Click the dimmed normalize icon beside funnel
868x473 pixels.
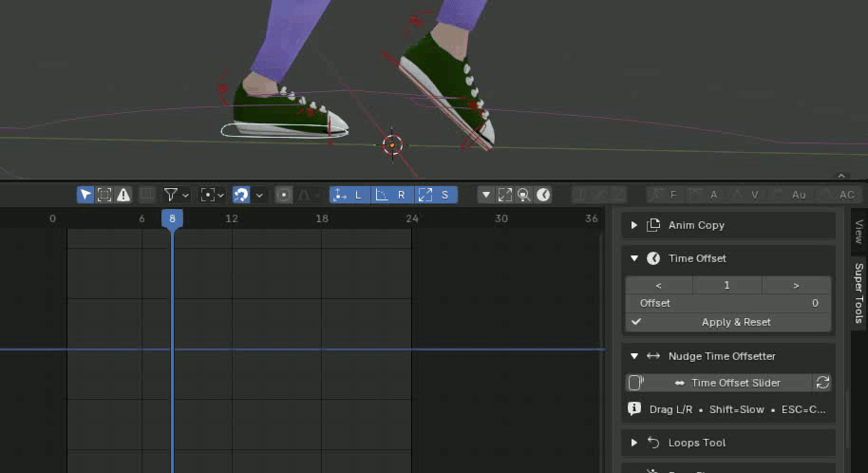tap(146, 195)
